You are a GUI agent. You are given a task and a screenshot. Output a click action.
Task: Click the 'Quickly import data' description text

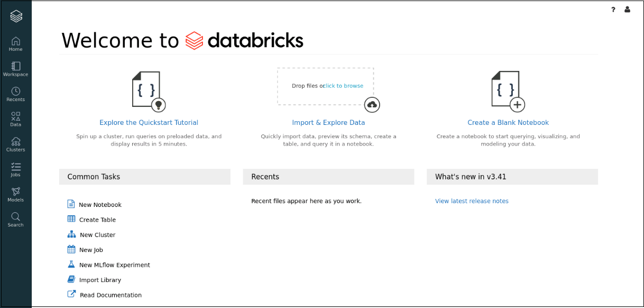click(328, 140)
